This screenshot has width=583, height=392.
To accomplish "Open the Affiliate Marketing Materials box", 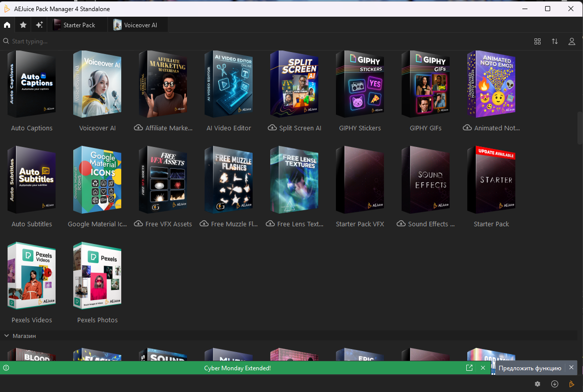I will tap(163, 84).
